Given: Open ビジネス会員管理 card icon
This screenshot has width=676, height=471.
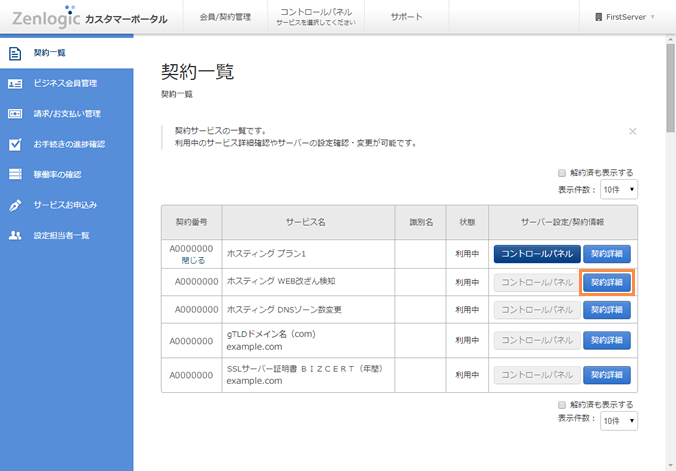Looking at the screenshot, I should (x=15, y=84).
